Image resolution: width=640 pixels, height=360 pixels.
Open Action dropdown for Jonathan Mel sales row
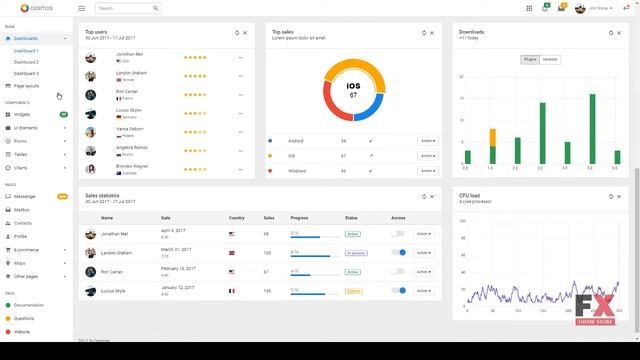coord(424,234)
